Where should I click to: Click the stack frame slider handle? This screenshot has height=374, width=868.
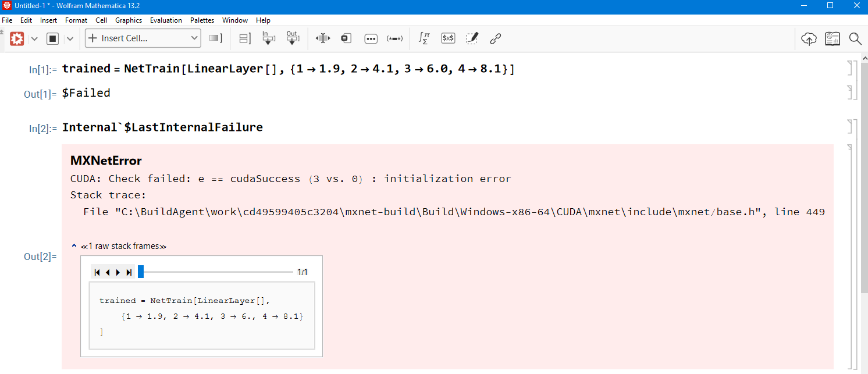(141, 272)
